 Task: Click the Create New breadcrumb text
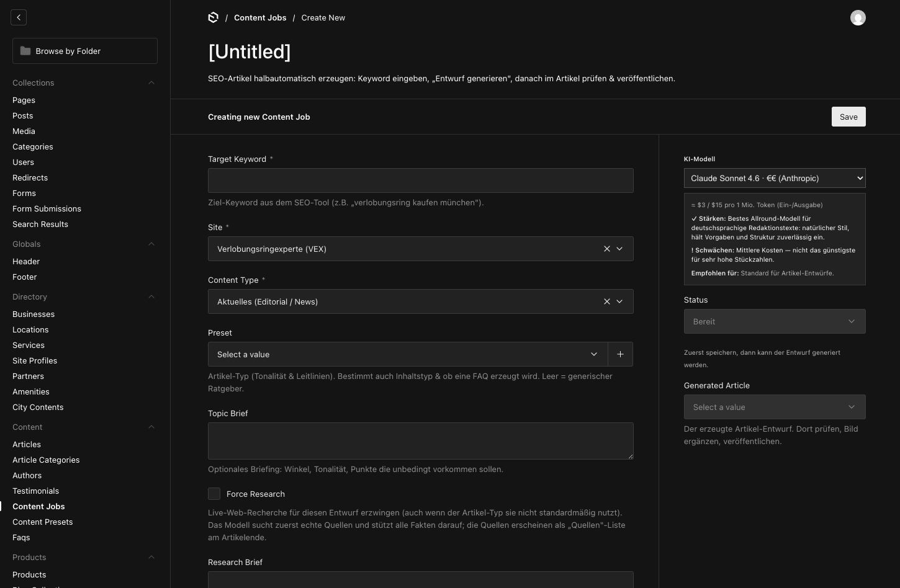click(x=323, y=17)
